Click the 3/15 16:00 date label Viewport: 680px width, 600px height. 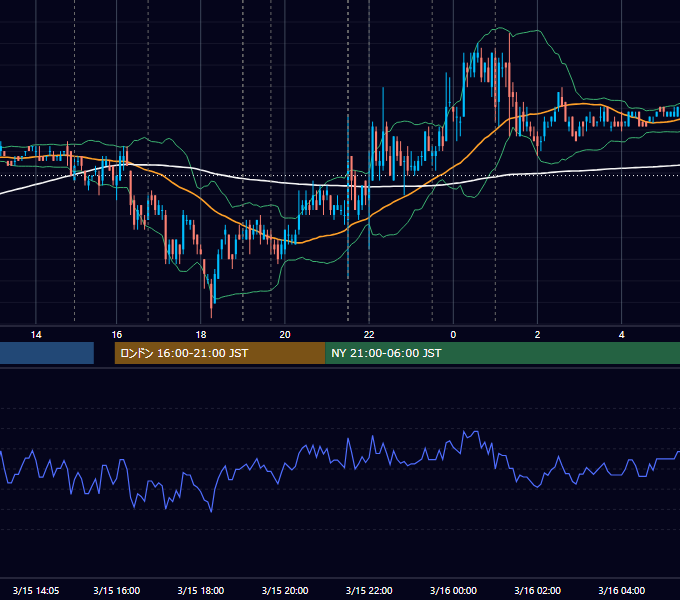(117, 590)
